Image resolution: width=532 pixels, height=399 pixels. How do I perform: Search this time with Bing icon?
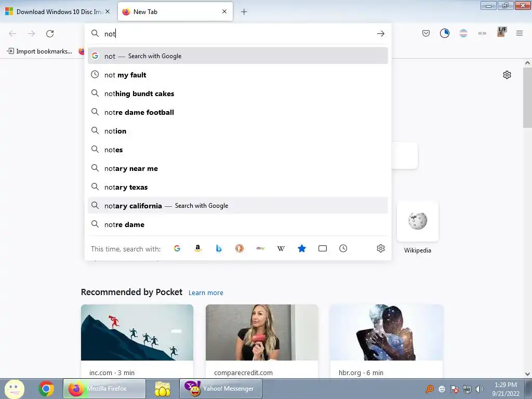click(219, 248)
